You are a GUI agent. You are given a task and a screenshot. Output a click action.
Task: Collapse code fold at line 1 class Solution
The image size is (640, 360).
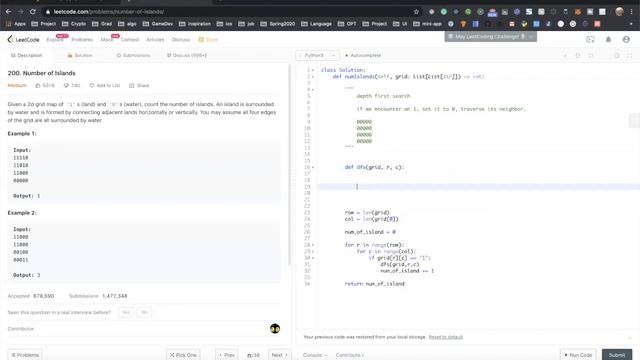click(x=313, y=70)
